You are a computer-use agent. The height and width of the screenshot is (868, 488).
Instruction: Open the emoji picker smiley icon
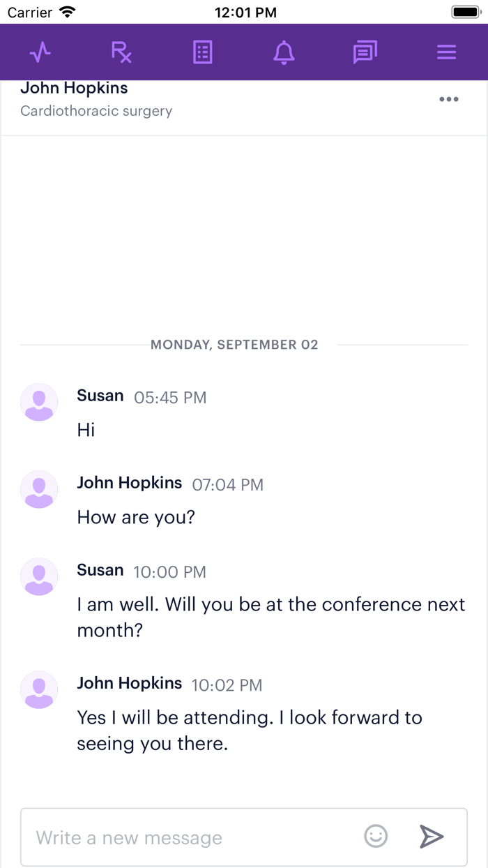(376, 836)
